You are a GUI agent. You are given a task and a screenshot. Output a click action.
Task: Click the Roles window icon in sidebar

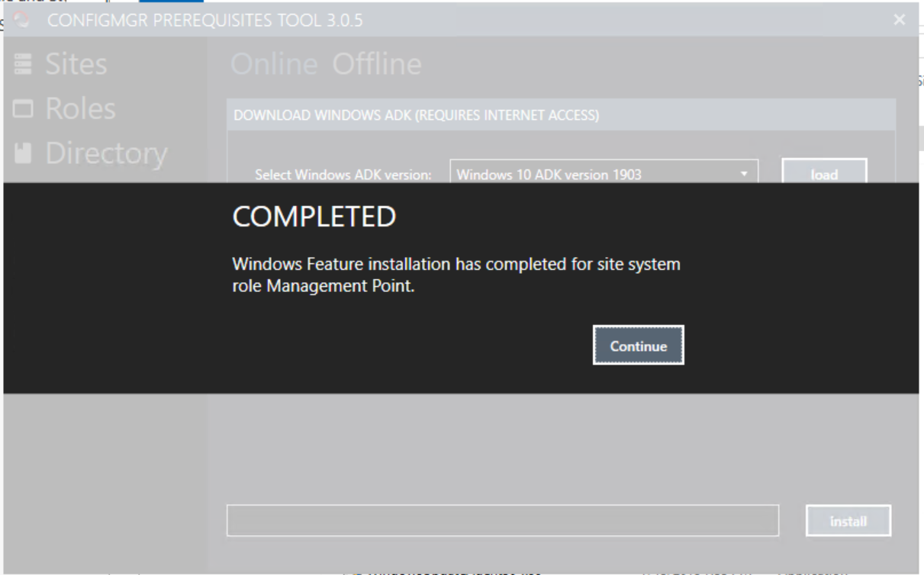23,109
